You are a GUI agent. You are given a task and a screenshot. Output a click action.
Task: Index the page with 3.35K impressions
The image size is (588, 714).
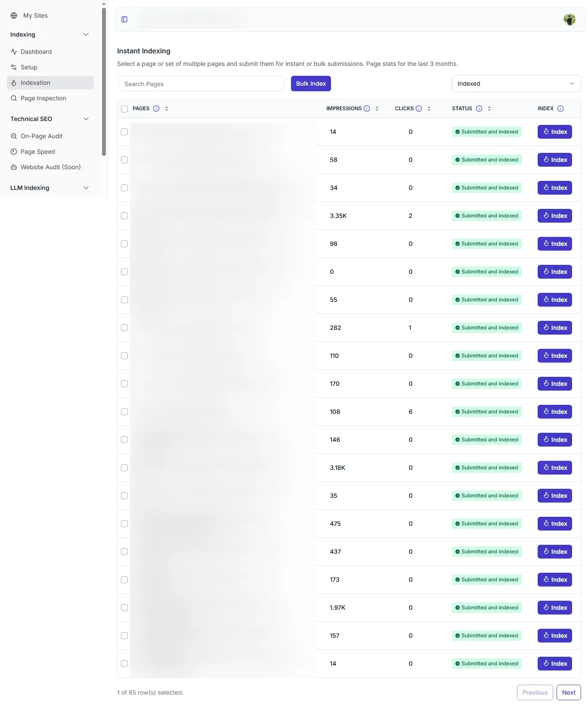(554, 216)
